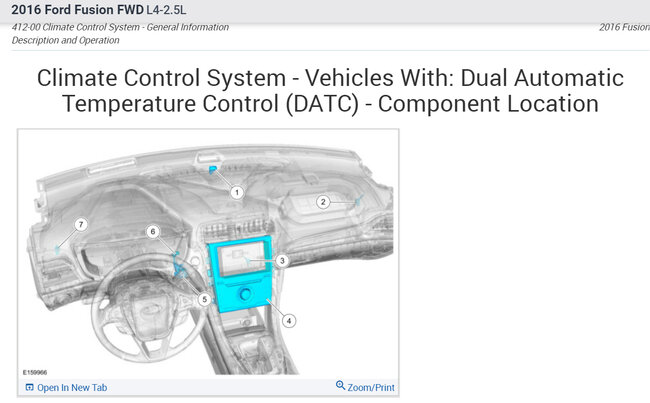Click the page title 'Climate Control System' heading
Image resolution: width=650 pixels, height=403 pixels.
tap(330, 90)
